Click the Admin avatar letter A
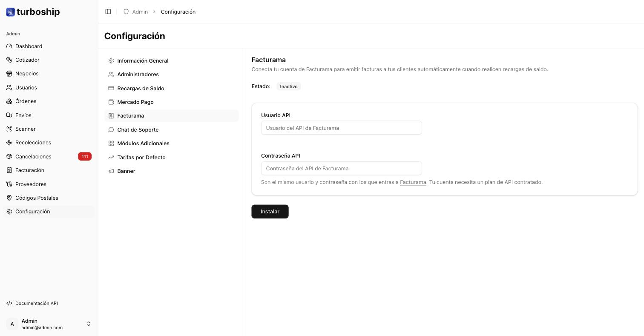The height and width of the screenshot is (336, 644). (12, 324)
